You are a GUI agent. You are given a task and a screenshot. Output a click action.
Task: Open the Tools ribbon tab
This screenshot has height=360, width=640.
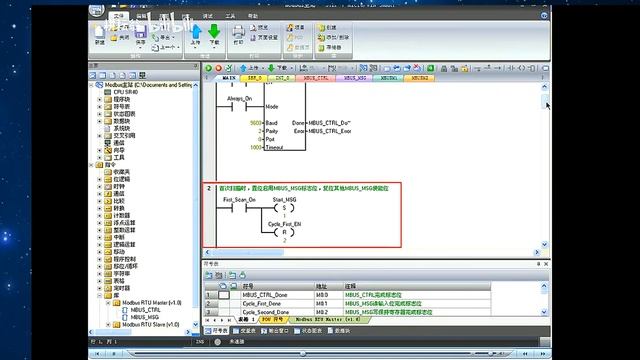coord(230,16)
